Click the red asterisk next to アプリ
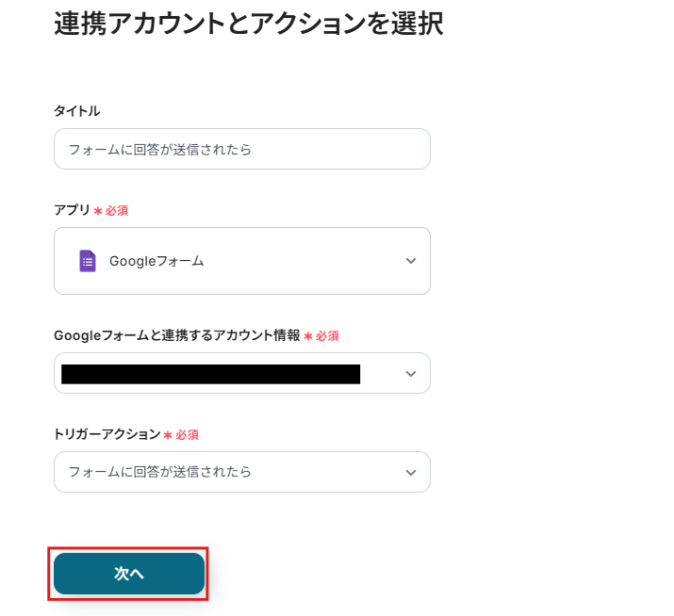This screenshot has width=674, height=616. tap(98, 211)
